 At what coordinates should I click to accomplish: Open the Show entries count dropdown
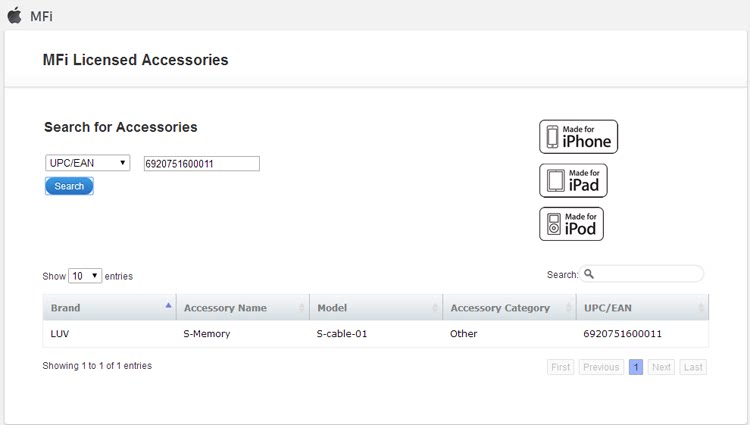click(85, 275)
